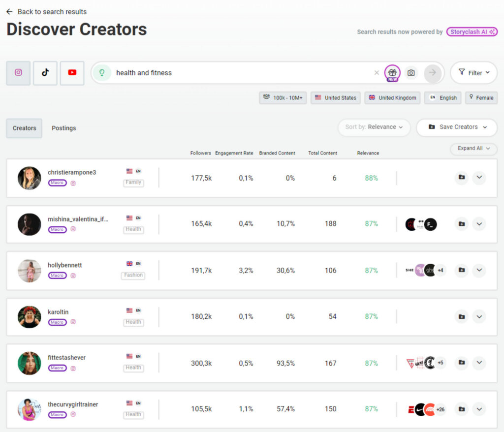Click the NEW AI gift icon

[x=392, y=73]
